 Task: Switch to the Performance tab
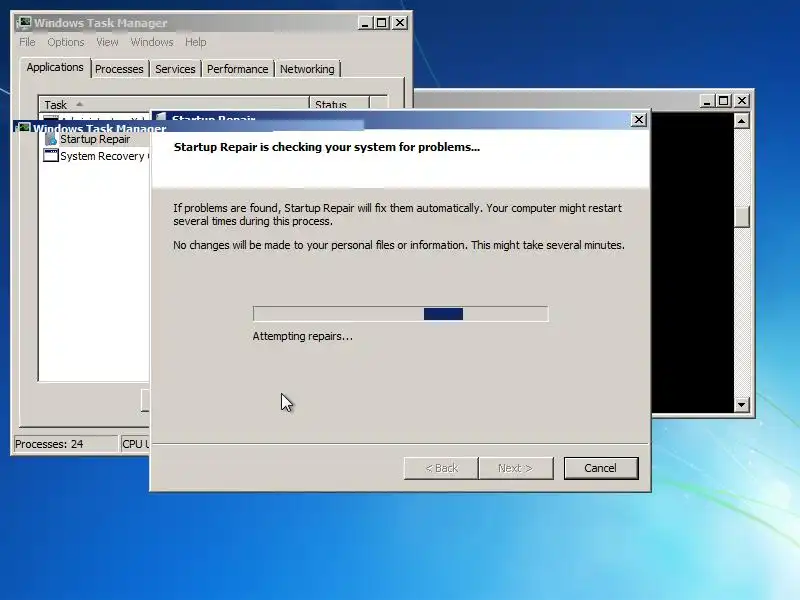point(237,69)
